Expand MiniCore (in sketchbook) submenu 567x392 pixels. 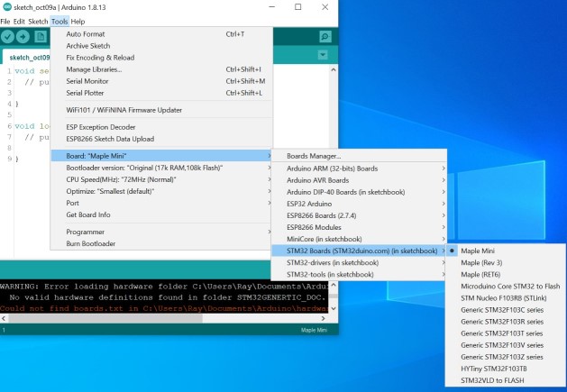(x=359, y=239)
